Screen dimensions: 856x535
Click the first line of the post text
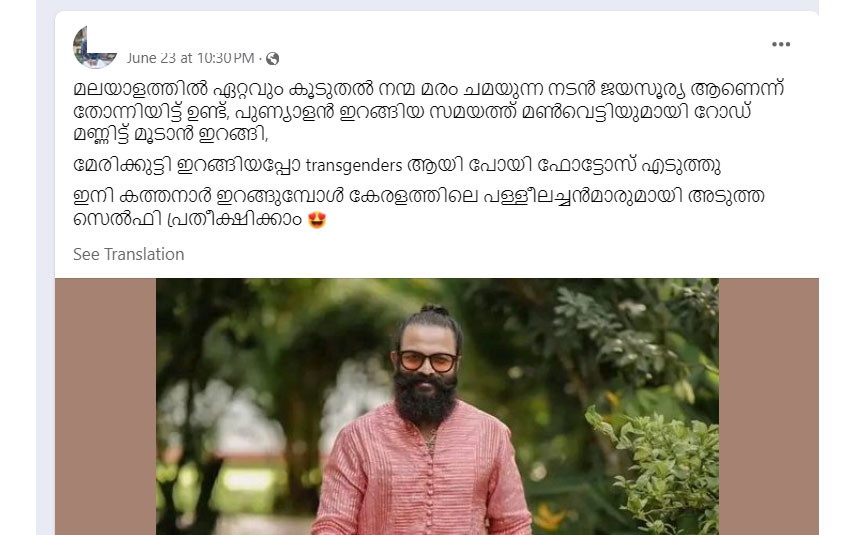coord(429,88)
